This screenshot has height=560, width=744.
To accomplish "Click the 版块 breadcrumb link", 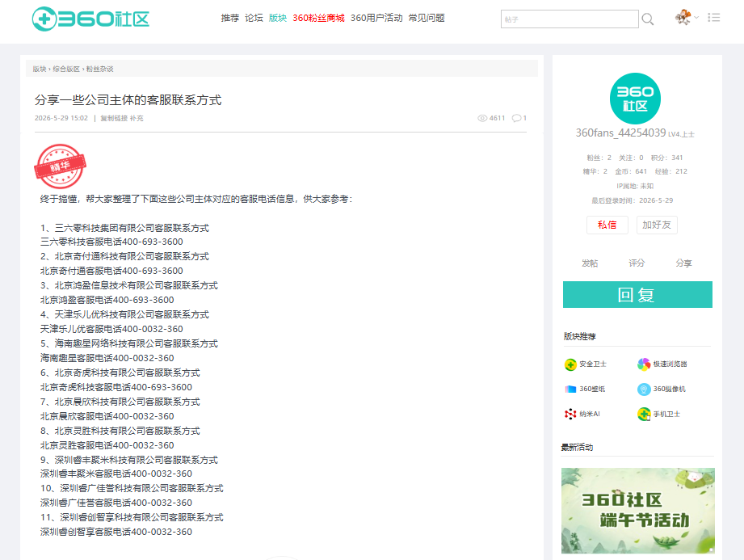I will click(40, 69).
